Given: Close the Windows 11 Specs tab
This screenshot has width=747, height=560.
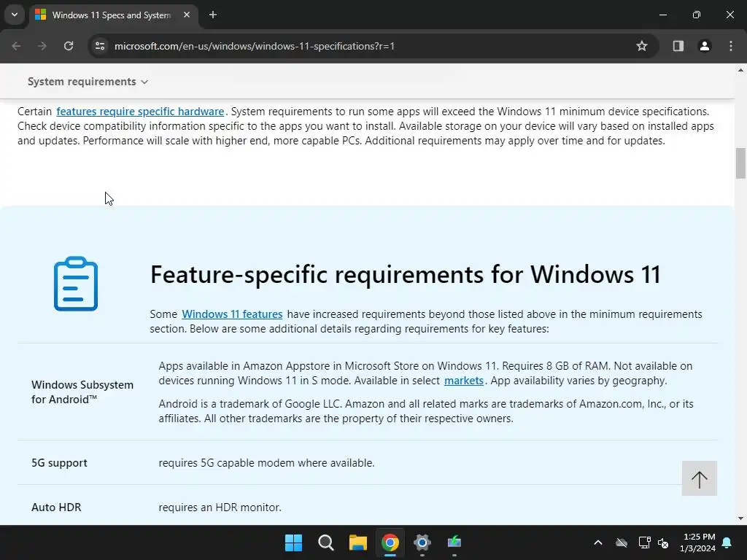Looking at the screenshot, I should pyautogui.click(x=187, y=15).
